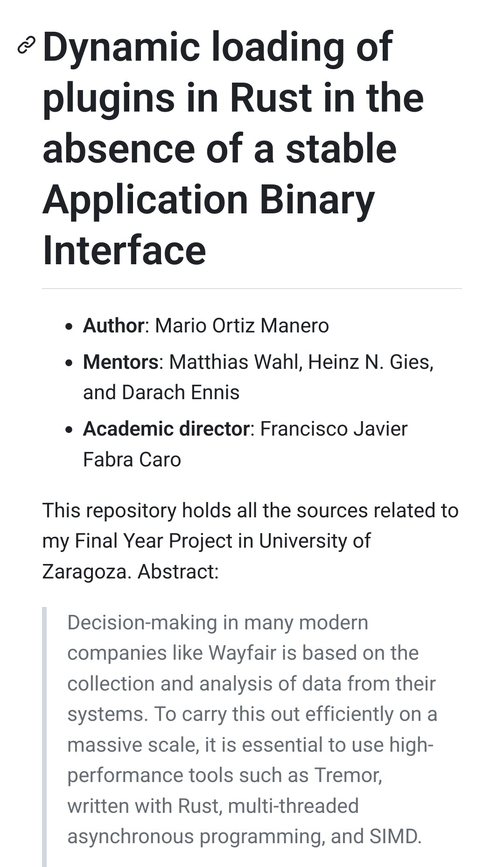Screen dimensions: 504x867
Task: Click the gray vertical blockquote bar
Action: (44, 737)
